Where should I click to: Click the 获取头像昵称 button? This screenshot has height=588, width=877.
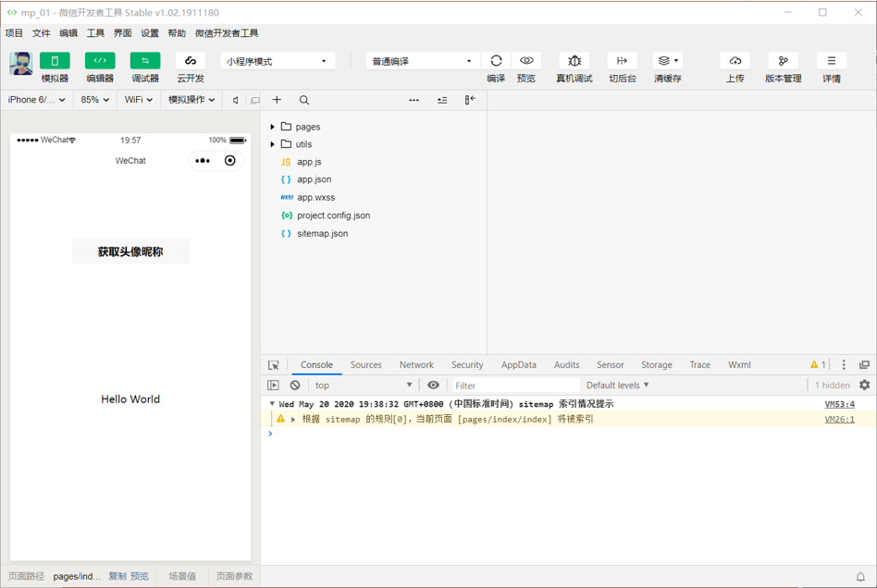tap(130, 251)
